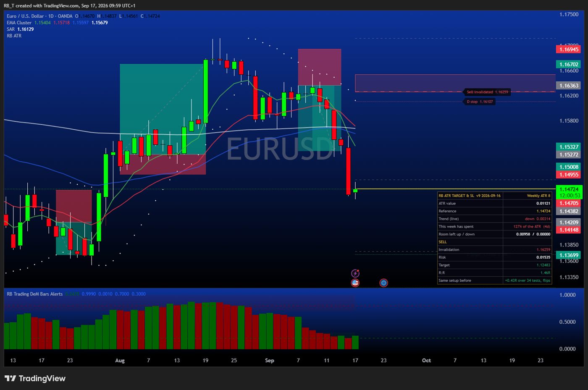Click the 1.16363 gray price label
Image resolution: width=588 pixels, height=390 pixels.
569,86
